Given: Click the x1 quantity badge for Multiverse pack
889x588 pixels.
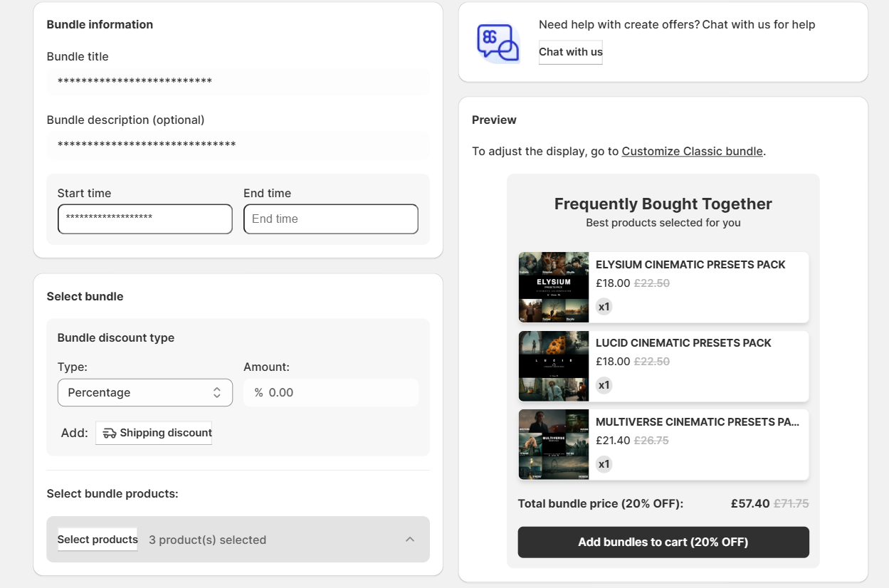Looking at the screenshot, I should point(604,464).
